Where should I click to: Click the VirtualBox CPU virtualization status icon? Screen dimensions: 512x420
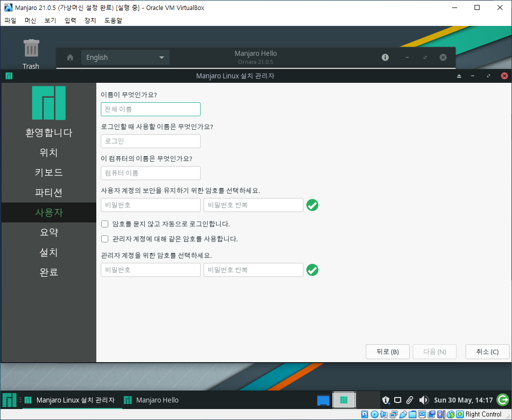(x=441, y=415)
